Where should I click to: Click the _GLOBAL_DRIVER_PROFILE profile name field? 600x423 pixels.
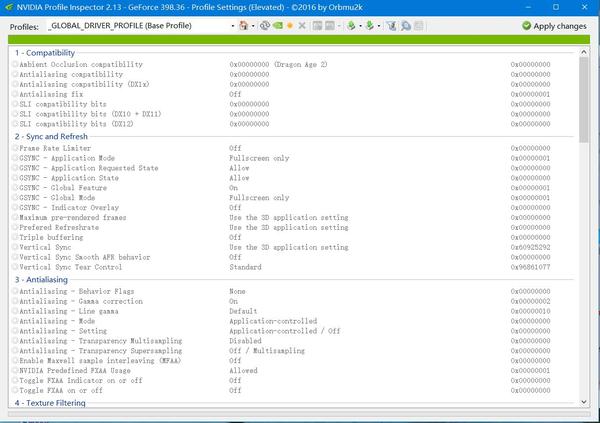139,26
